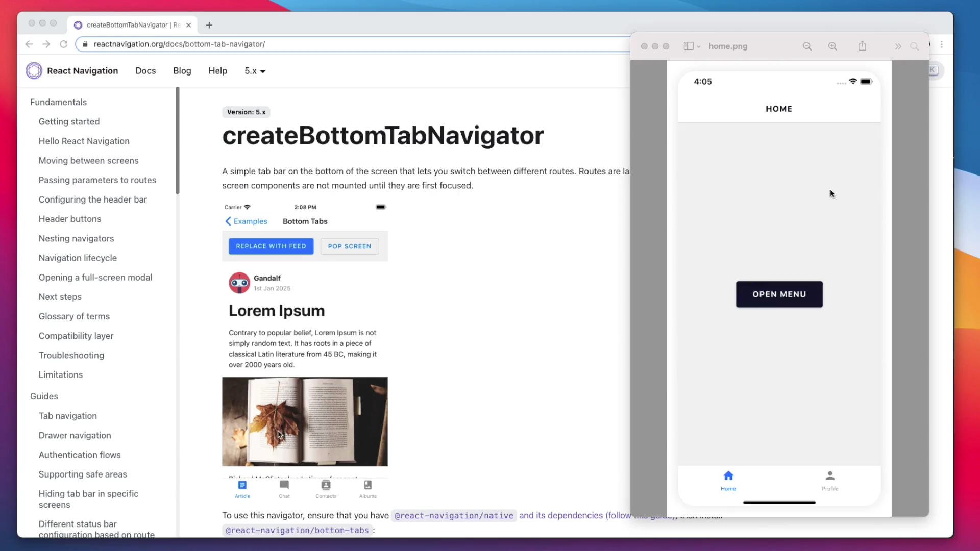This screenshot has width=980, height=551.
Task: Click the Docs menu item
Action: (145, 70)
